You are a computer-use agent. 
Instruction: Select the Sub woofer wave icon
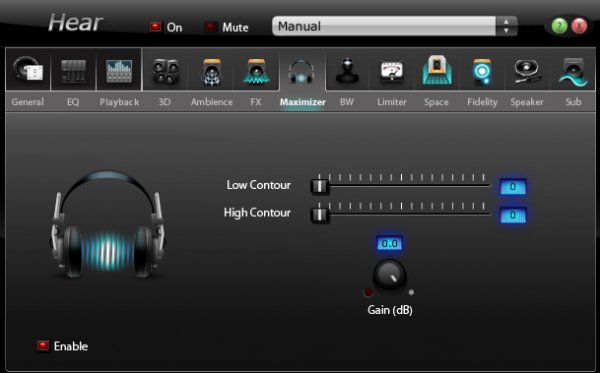coord(573,72)
